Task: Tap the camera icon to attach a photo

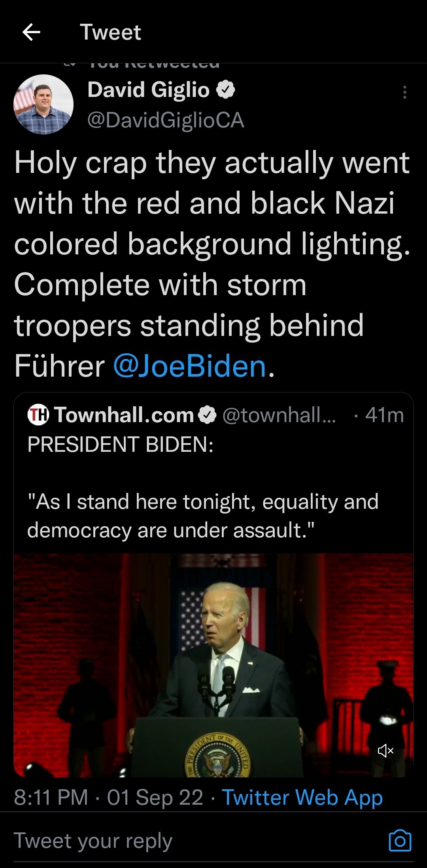Action: tap(400, 840)
